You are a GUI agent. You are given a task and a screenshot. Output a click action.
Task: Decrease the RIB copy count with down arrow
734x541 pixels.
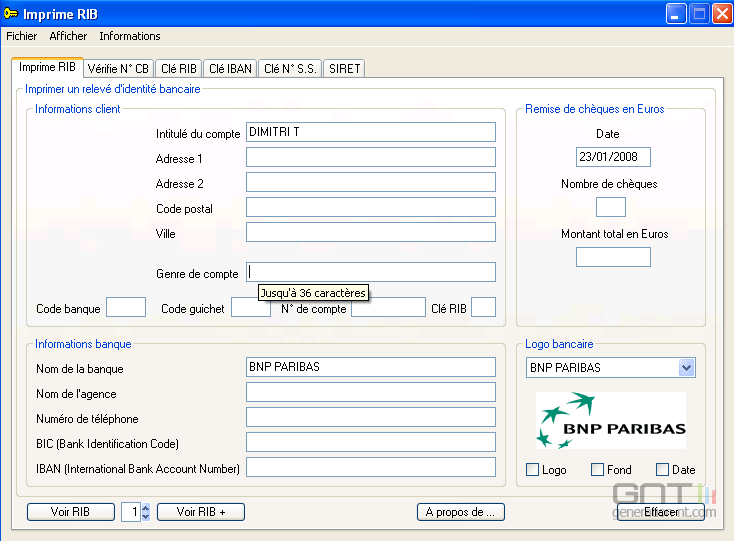click(146, 516)
